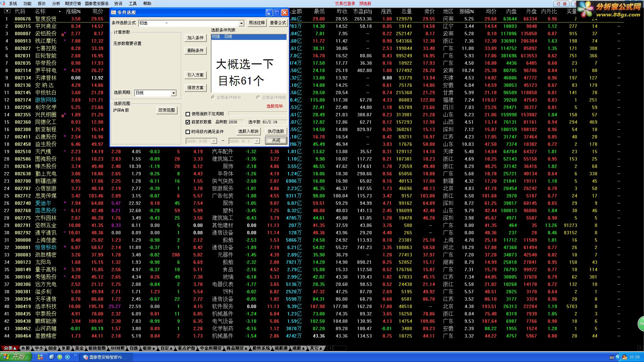Open the 选股周期 日线 dropdown
This screenshot has height=362, width=644.
pyautogui.click(x=174, y=93)
